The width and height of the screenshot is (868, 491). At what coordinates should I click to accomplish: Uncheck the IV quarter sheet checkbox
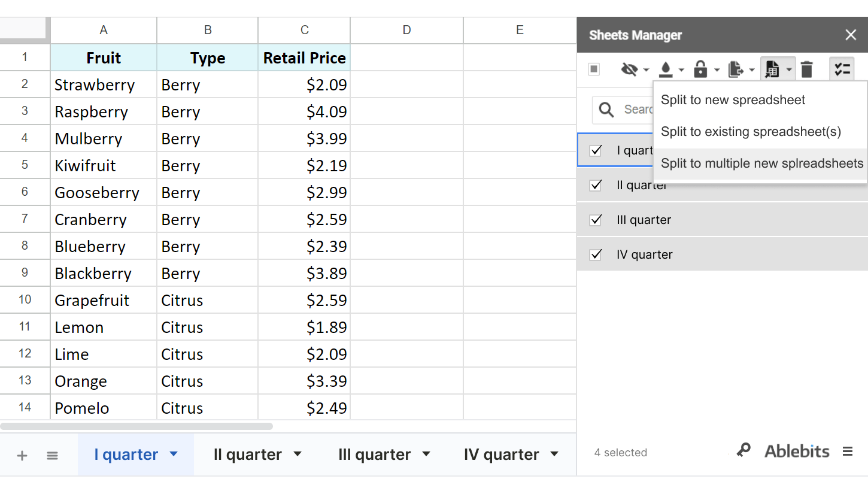[x=596, y=254]
